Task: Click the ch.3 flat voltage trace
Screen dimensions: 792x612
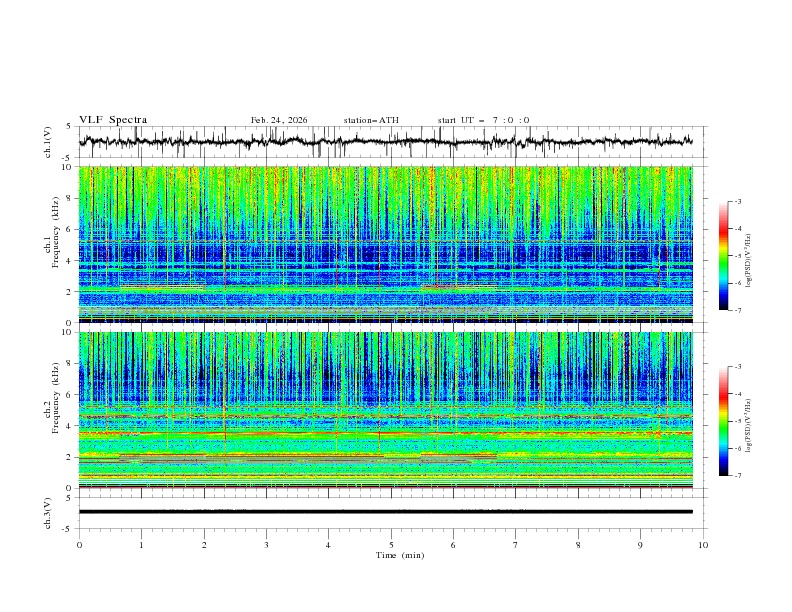Action: (x=386, y=512)
